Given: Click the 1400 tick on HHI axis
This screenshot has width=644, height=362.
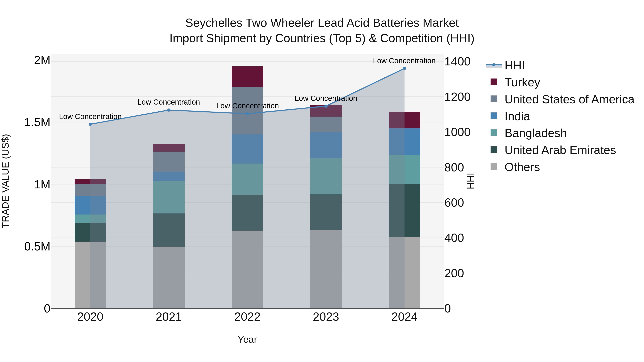Looking at the screenshot, I should (457, 61).
